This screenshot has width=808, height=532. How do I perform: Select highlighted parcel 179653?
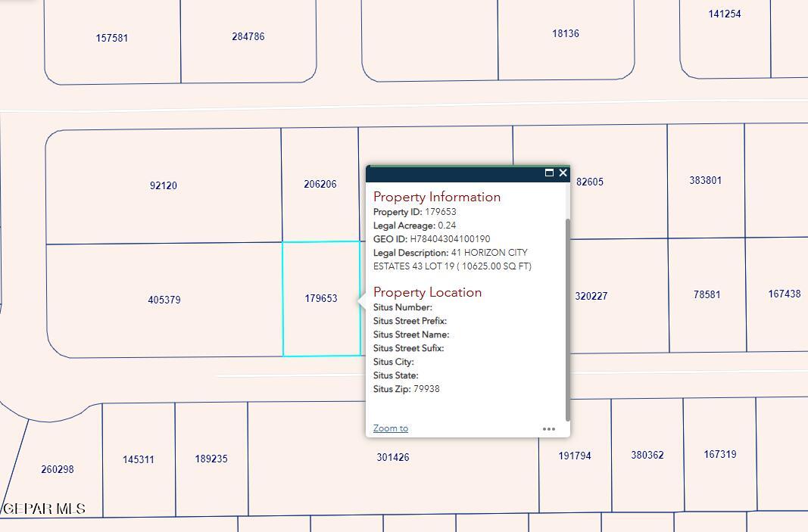point(321,298)
